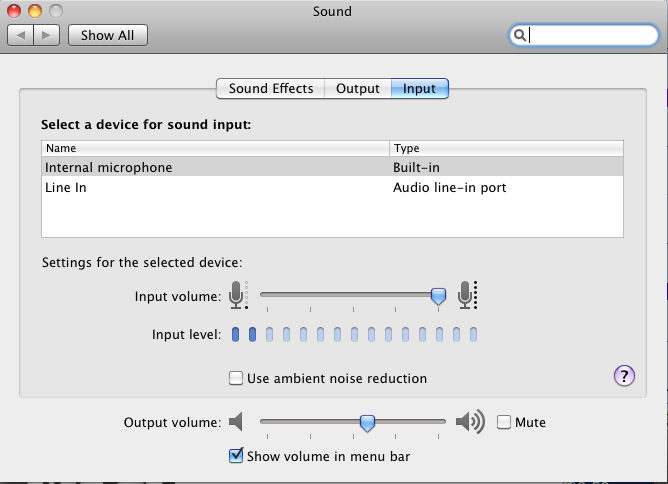Viewport: 668px width, 484px height.
Task: Switch to the Sound Effects tab
Action: pos(271,89)
